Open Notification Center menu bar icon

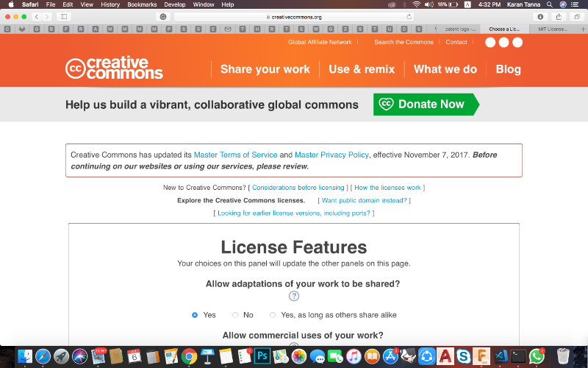pos(575,4)
